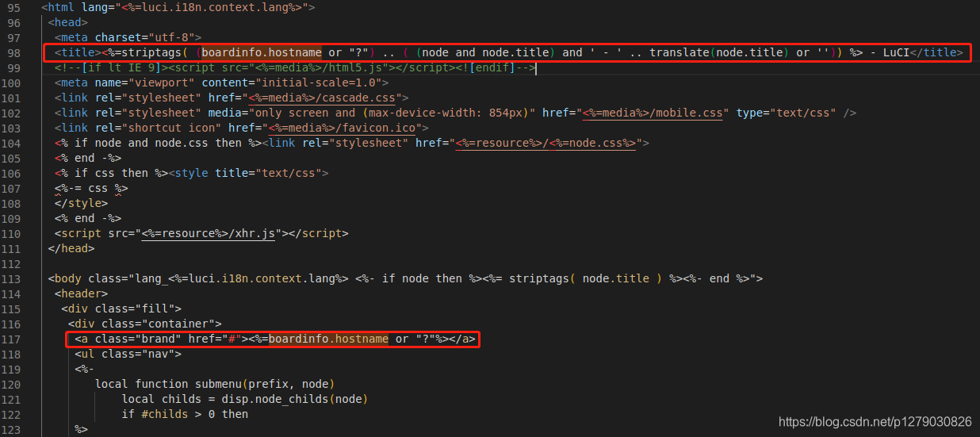Click the '<% end -%>' on line 105
The height and width of the screenshot is (437, 980).
pyautogui.click(x=88, y=159)
